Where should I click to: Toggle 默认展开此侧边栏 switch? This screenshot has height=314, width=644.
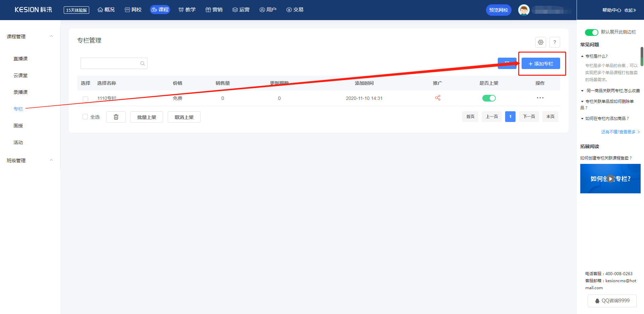click(x=591, y=32)
